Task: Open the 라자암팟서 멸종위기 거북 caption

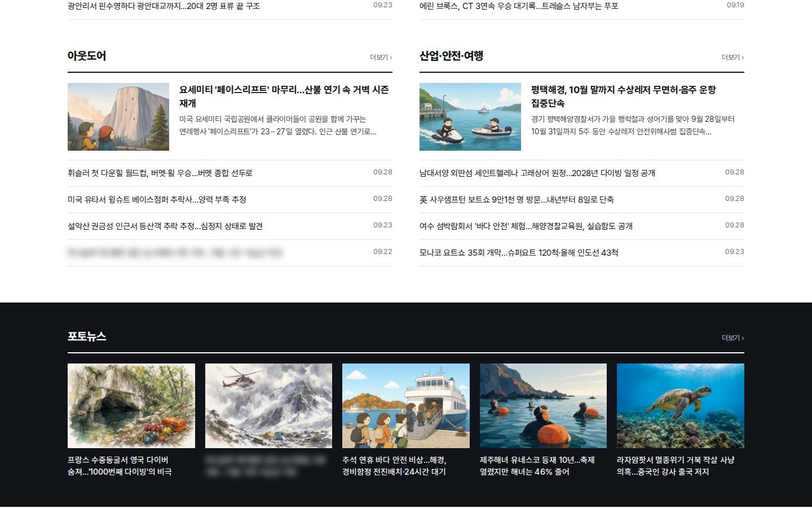Action: coord(676,466)
